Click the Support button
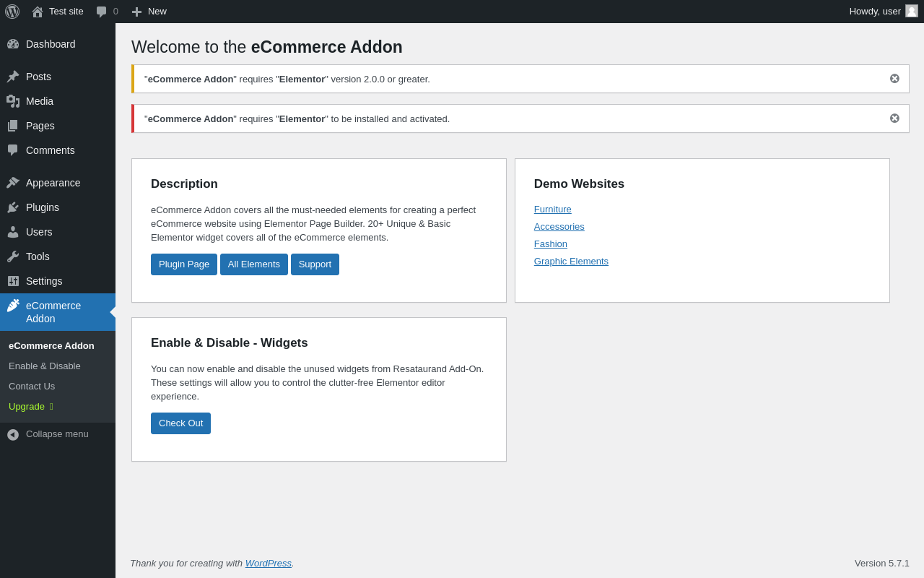 (315, 264)
